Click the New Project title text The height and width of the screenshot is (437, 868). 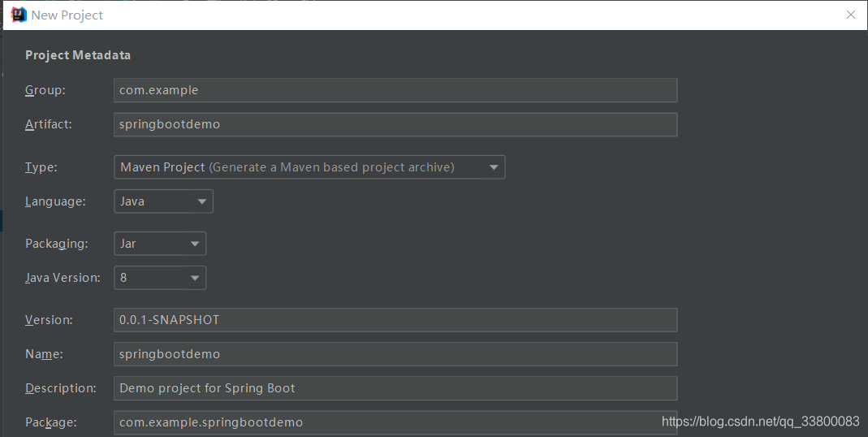click(67, 15)
